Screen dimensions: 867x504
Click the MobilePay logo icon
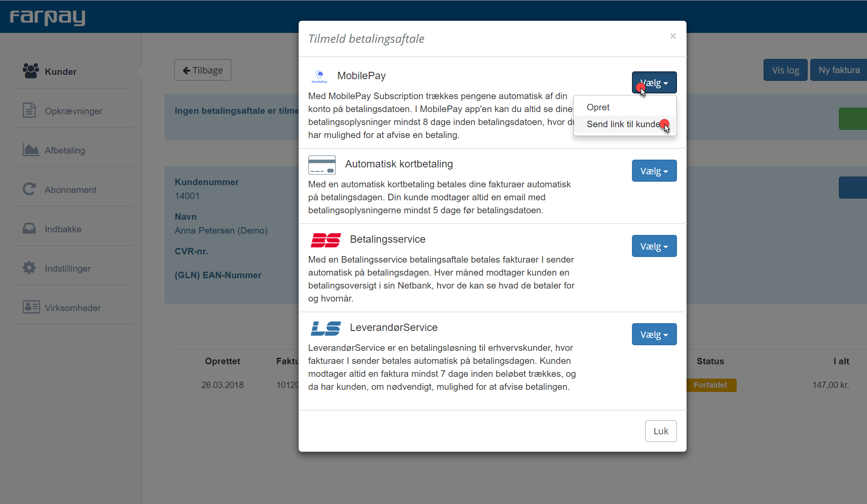click(x=319, y=77)
